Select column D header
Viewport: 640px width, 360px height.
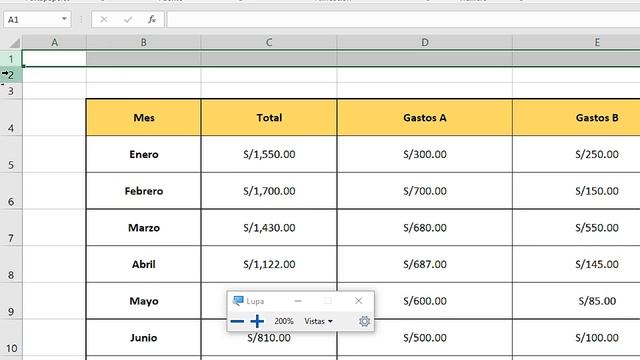(425, 42)
